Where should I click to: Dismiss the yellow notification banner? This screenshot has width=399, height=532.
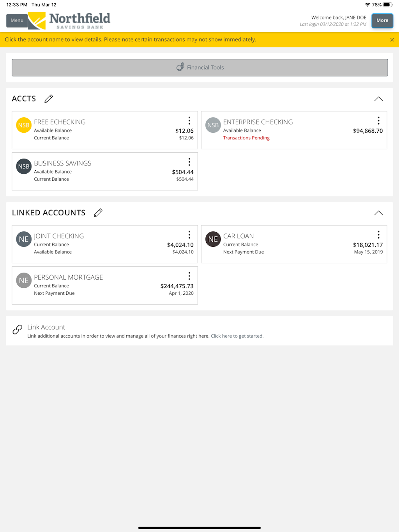coord(392,40)
